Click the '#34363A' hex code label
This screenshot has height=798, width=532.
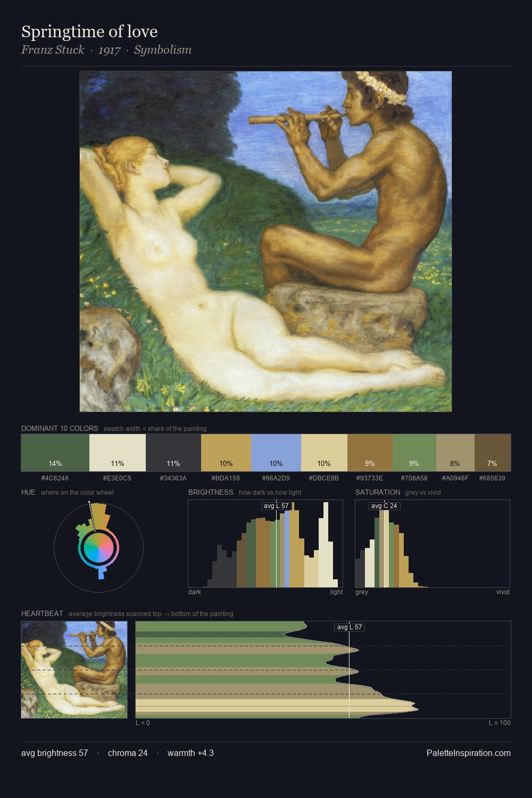173,478
